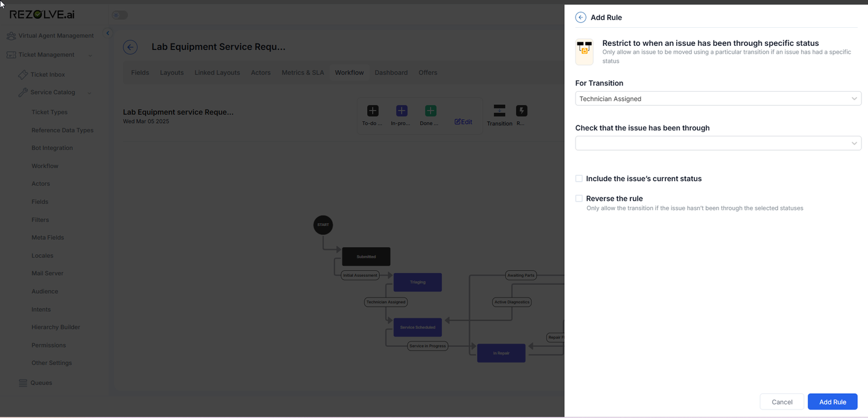
Task: Open Hierarchy Builder in the sidebar
Action: 55,327
